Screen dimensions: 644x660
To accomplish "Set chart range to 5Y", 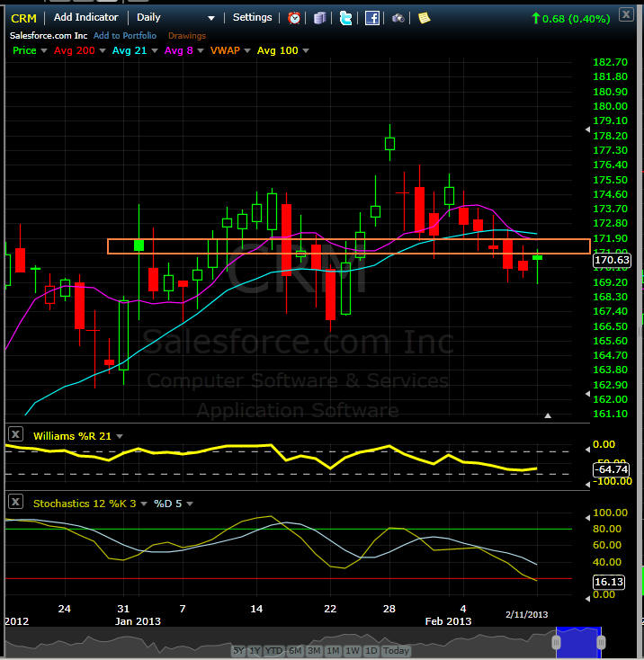I will pyautogui.click(x=238, y=650).
